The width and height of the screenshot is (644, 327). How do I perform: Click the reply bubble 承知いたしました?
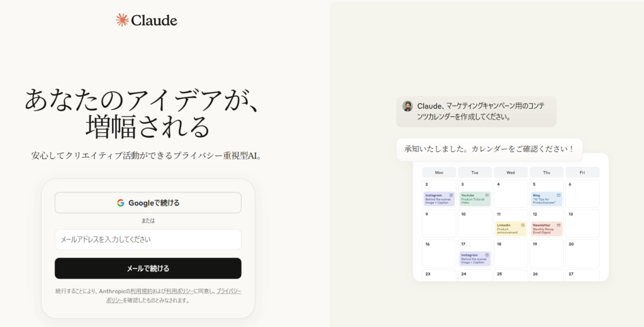click(489, 150)
